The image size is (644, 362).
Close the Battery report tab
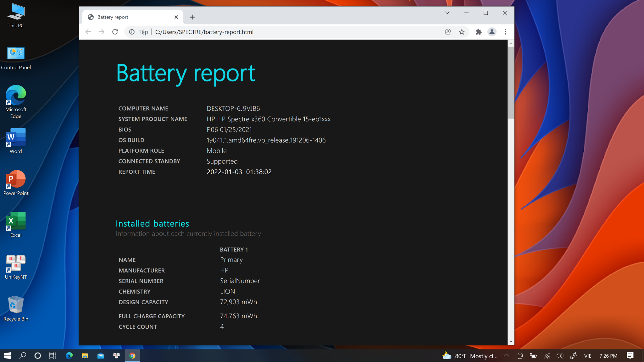coord(176,17)
